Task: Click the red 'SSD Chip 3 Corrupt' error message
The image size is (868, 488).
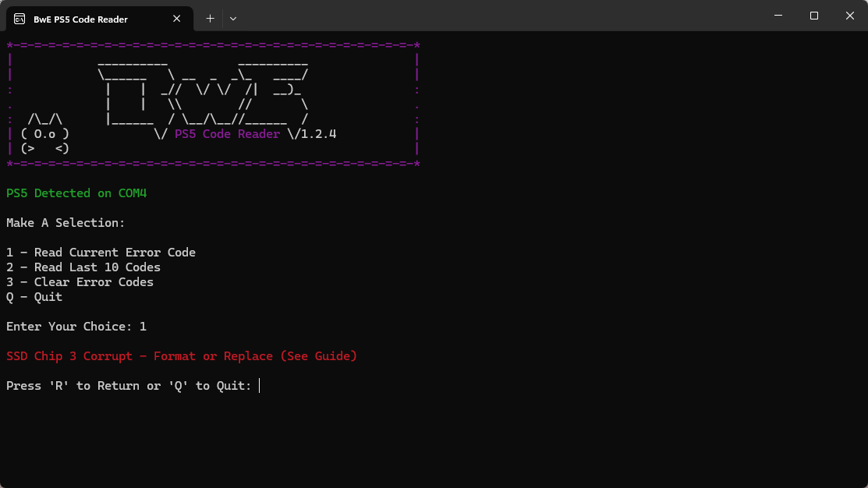Action: pos(182,356)
